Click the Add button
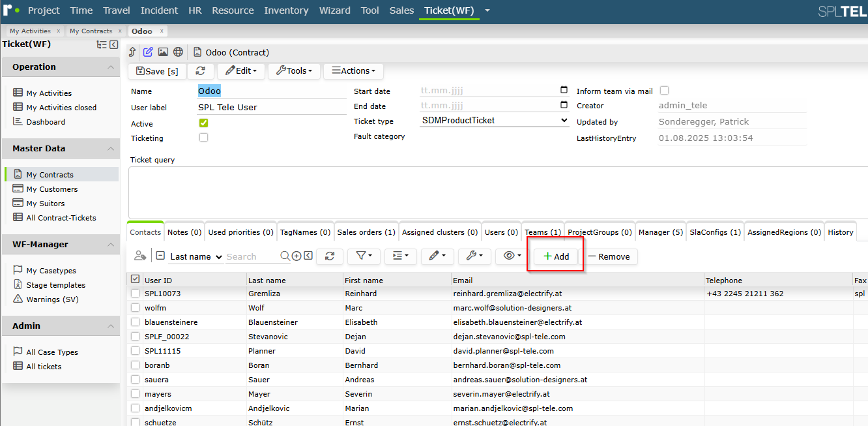This screenshot has width=868, height=426. 556,256
